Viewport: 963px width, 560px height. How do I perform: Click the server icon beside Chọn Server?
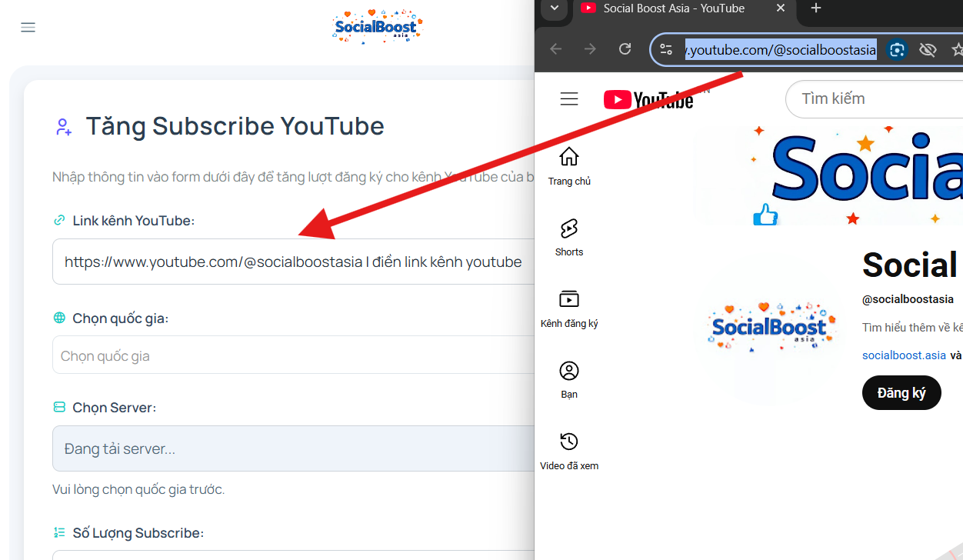59,407
